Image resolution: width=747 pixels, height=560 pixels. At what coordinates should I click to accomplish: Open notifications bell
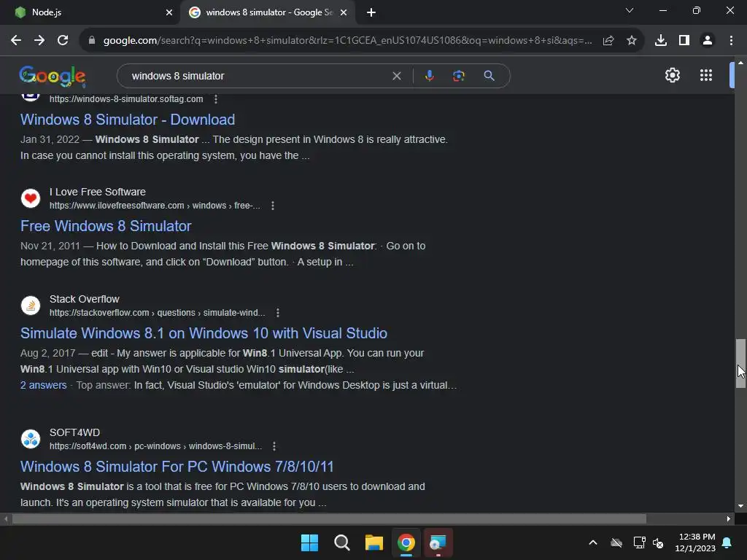(727, 542)
